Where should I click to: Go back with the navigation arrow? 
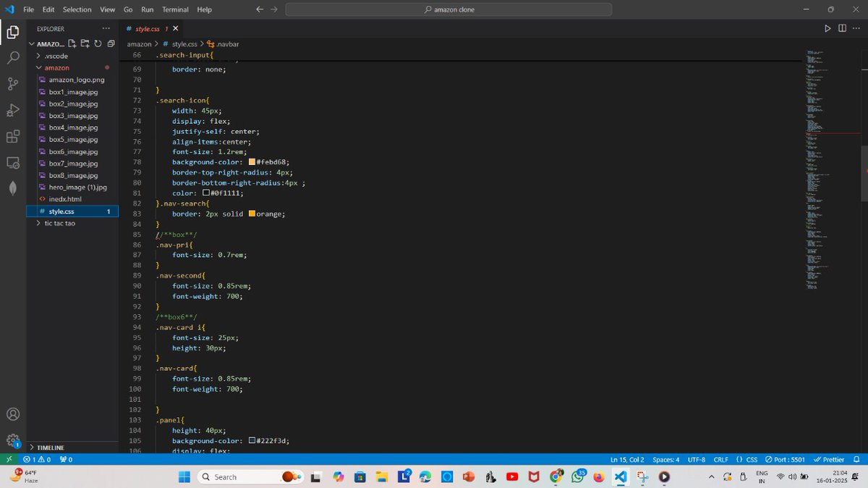260,9
